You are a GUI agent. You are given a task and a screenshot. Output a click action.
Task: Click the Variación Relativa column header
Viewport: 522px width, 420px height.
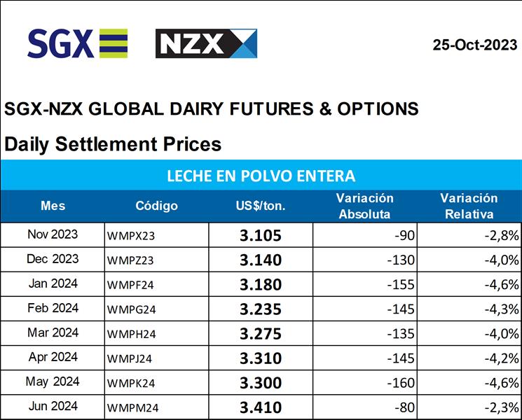(x=469, y=206)
